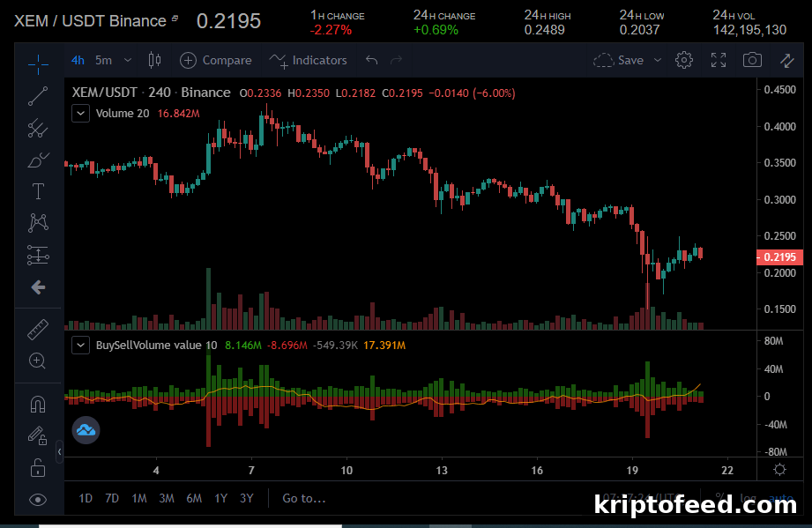Click the XEM/USDT · 240 · Binance chart legend

pos(152,93)
